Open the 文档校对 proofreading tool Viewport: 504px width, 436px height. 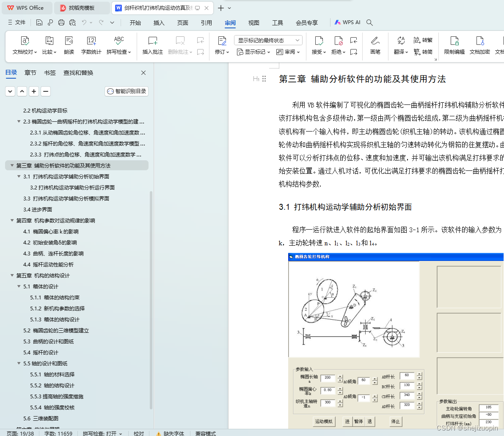(x=25, y=45)
